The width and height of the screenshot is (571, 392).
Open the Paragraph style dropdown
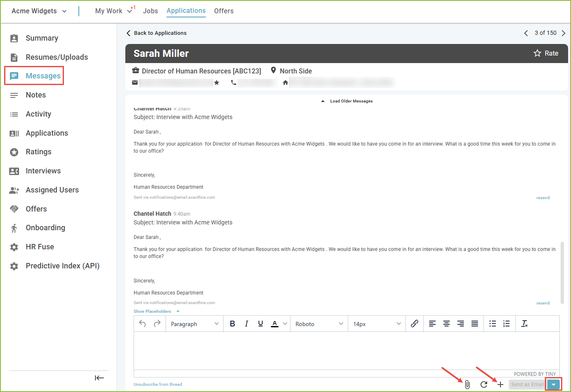[x=194, y=324]
